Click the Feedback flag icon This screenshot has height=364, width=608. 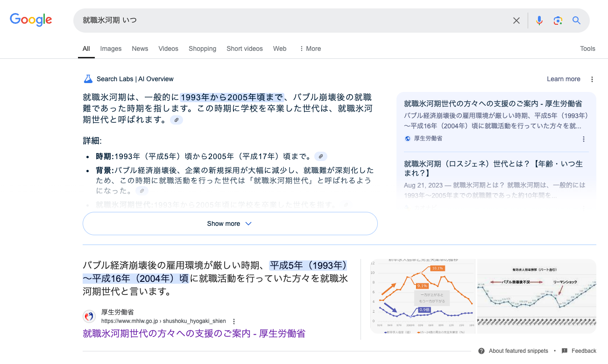point(565,351)
